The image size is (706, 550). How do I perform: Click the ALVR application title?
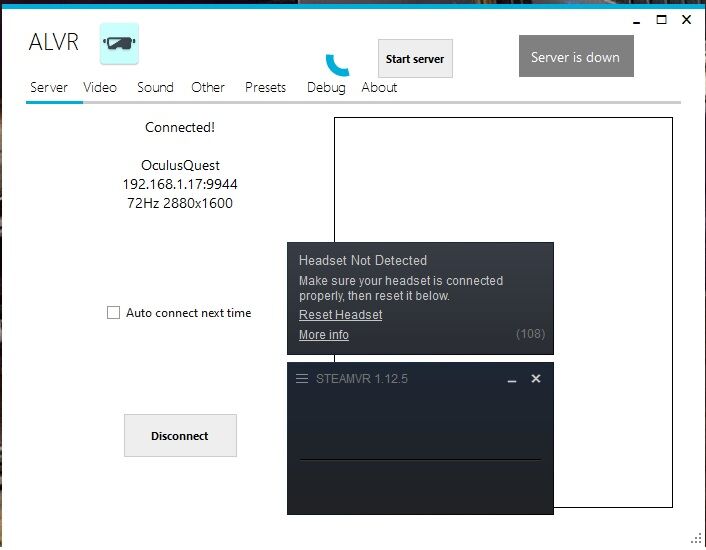54,42
